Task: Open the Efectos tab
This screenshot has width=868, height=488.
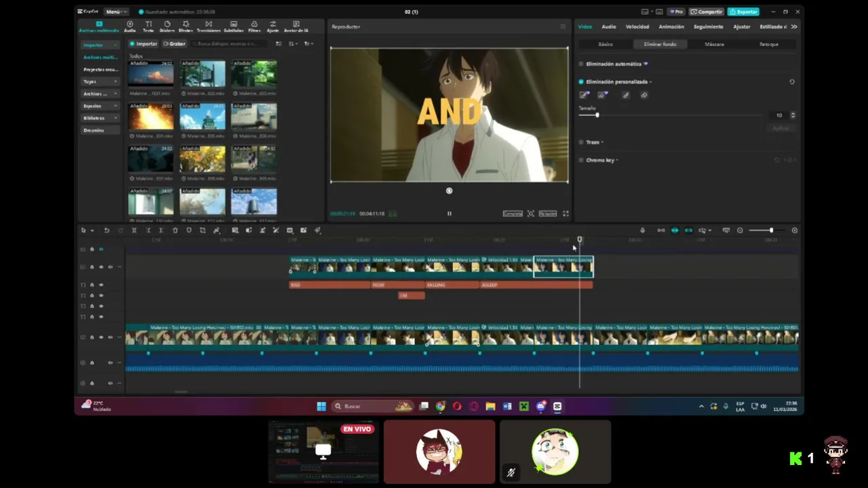Action: tap(186, 26)
